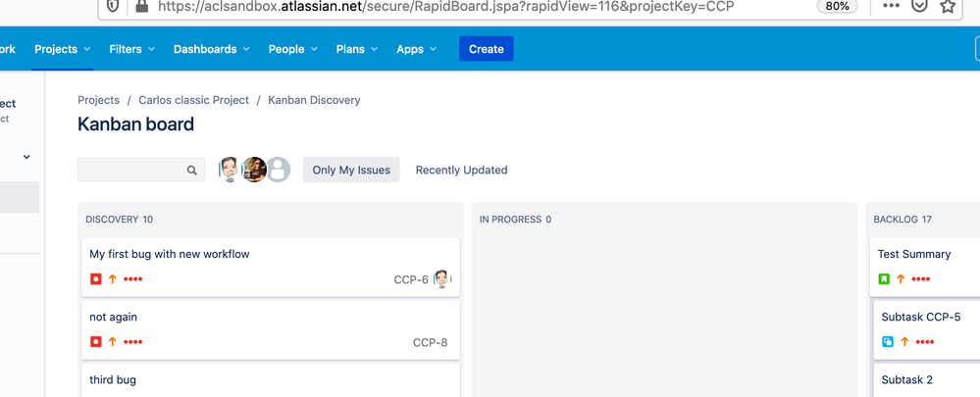Click priority arrow on 'not again' card
Image resolution: width=980 pixels, height=397 pixels.
click(113, 341)
